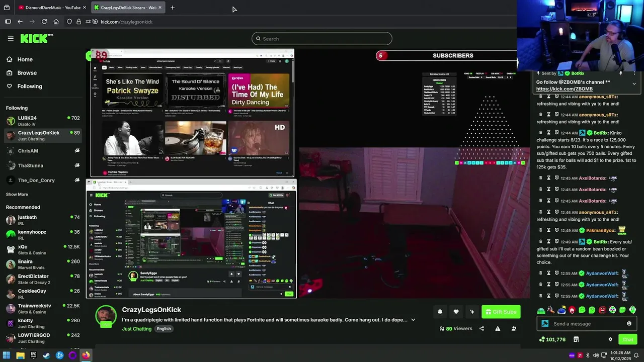Click the browser back arrow
The height and width of the screenshot is (362, 644).
click(x=20, y=22)
